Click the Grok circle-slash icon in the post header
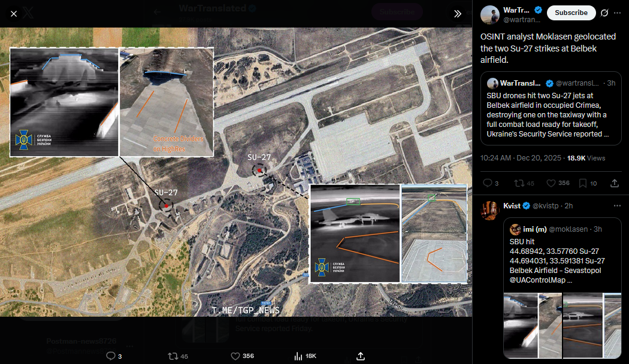Viewport: 629px width, 364px height. click(604, 13)
